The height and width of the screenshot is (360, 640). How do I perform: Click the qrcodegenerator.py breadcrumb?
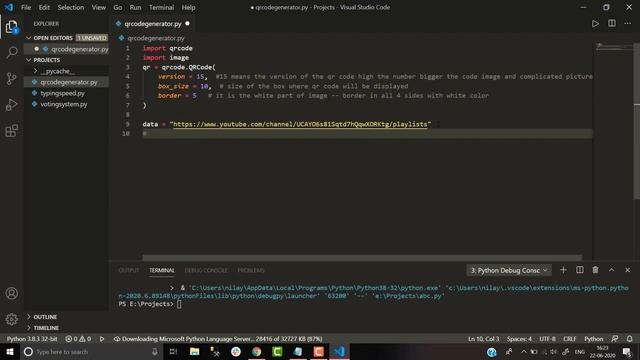156,38
